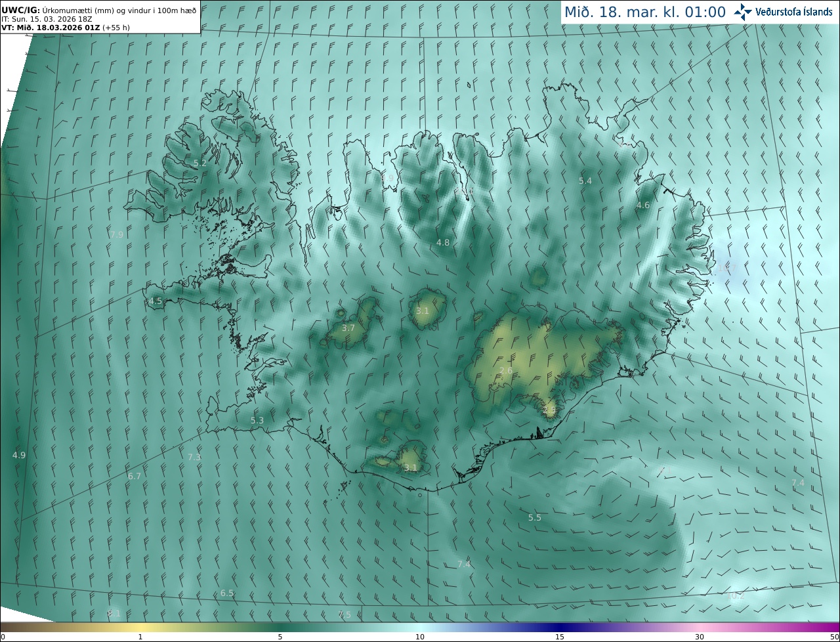Click the 7.3 value on the map

194,458
